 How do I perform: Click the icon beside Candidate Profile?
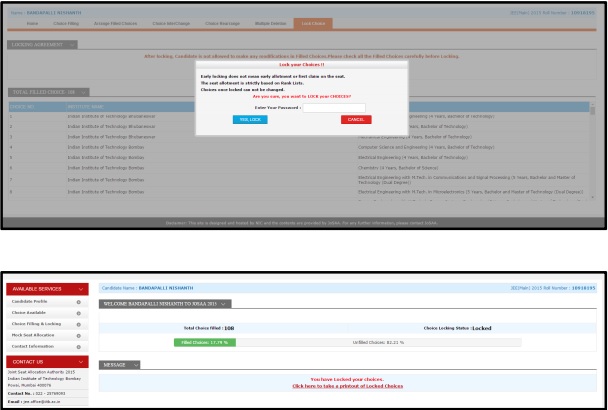78,300
